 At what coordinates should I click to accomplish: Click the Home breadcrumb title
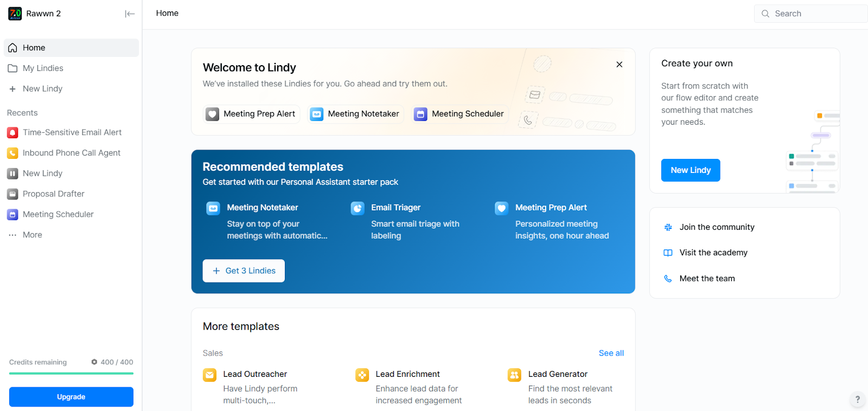(x=167, y=13)
